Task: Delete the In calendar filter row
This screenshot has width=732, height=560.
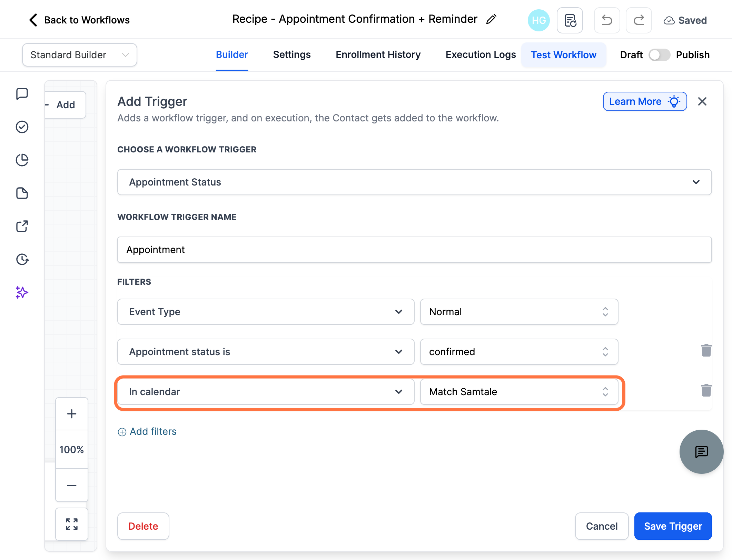Action: (x=706, y=391)
